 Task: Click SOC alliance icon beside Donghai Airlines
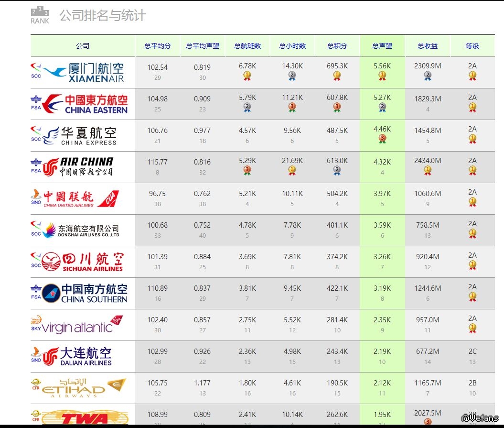[36, 229]
